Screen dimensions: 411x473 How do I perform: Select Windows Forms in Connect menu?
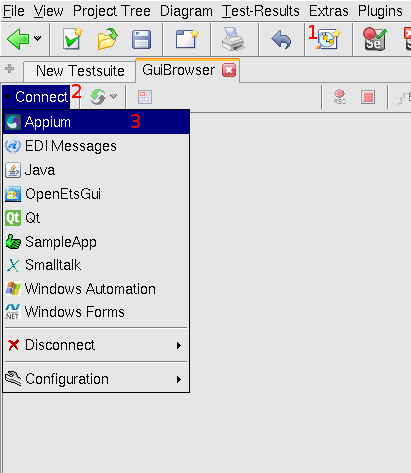coord(96,312)
